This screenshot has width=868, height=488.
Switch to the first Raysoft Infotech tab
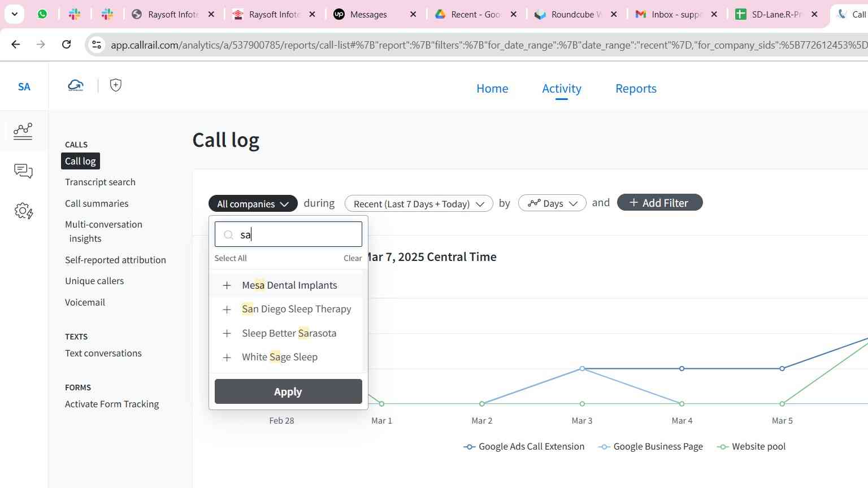166,14
